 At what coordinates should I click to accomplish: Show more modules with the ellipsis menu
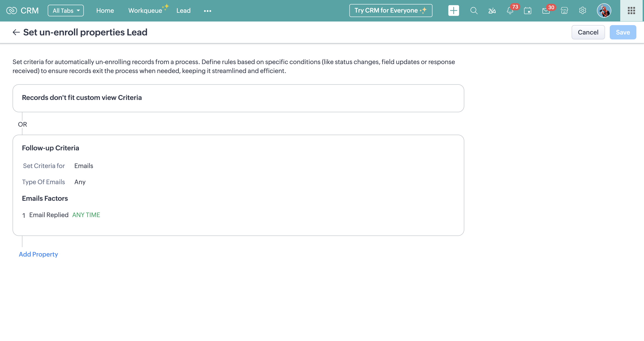[207, 11]
